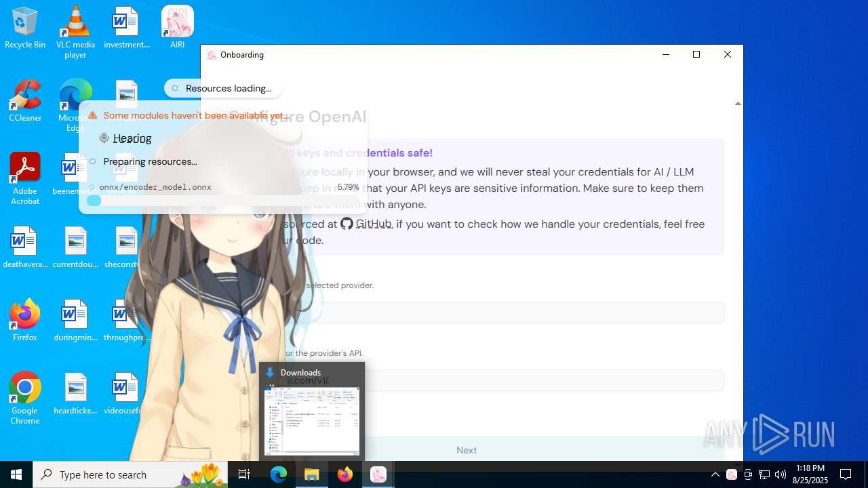Switch to AIRI app in taskbar

point(378,474)
